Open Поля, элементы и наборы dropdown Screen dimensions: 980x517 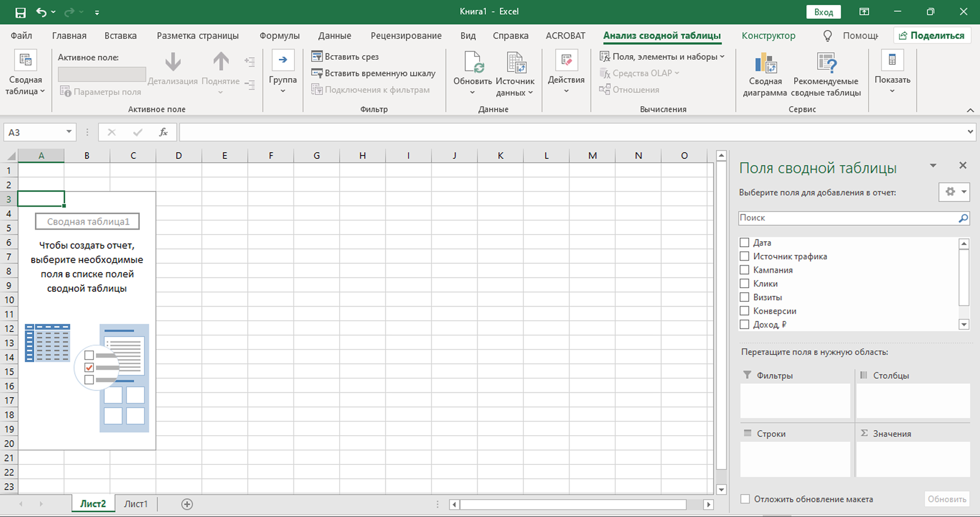pos(662,57)
